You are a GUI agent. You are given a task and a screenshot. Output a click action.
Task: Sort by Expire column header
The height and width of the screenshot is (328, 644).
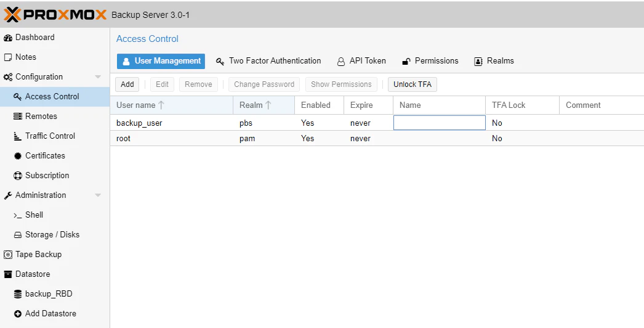coord(368,105)
